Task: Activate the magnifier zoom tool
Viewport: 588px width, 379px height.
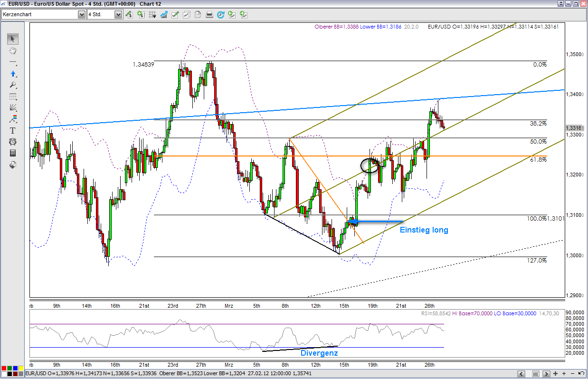Action: point(13,85)
